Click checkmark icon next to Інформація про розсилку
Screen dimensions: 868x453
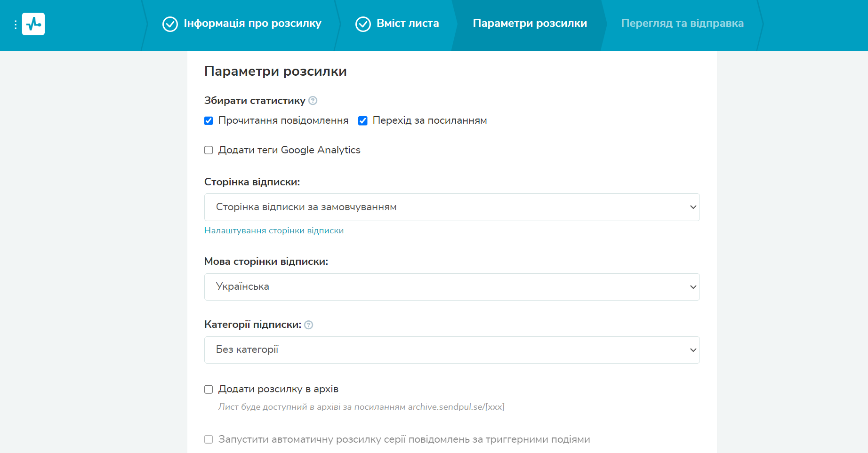point(170,24)
